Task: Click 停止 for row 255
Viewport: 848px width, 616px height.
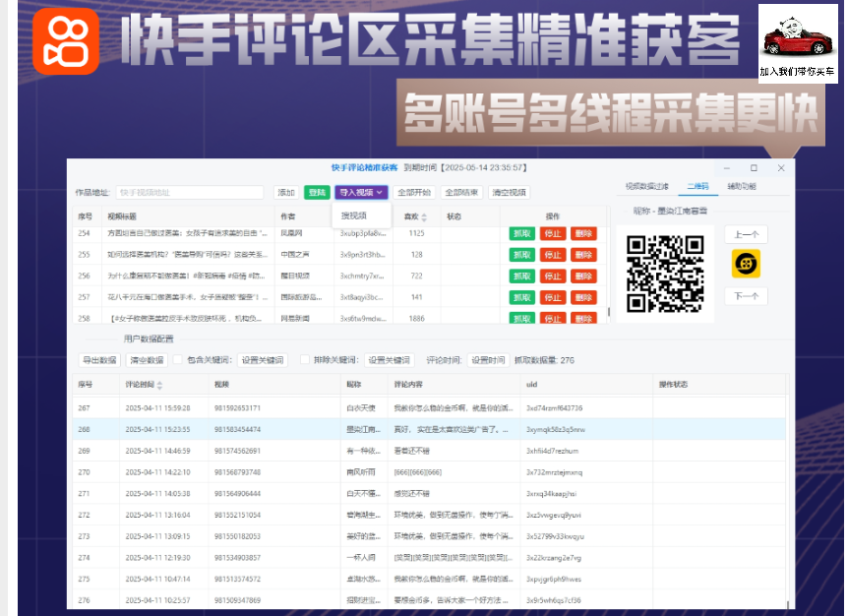Action: [x=553, y=255]
